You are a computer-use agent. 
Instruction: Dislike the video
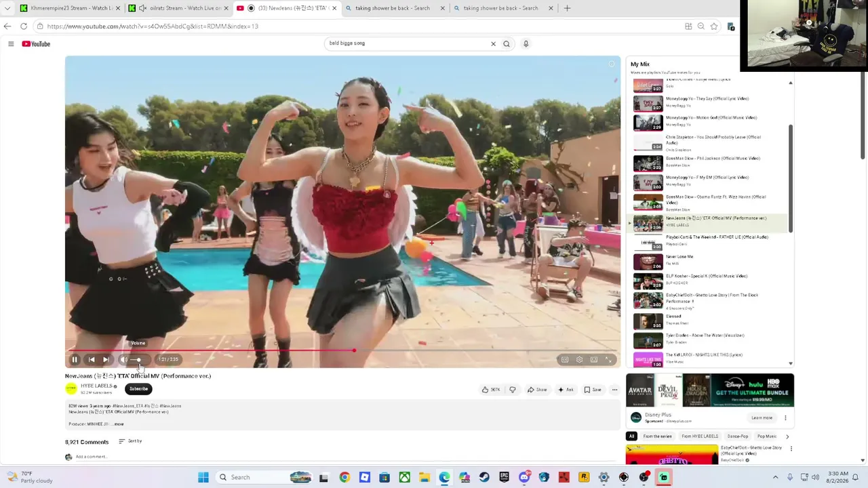tap(513, 390)
